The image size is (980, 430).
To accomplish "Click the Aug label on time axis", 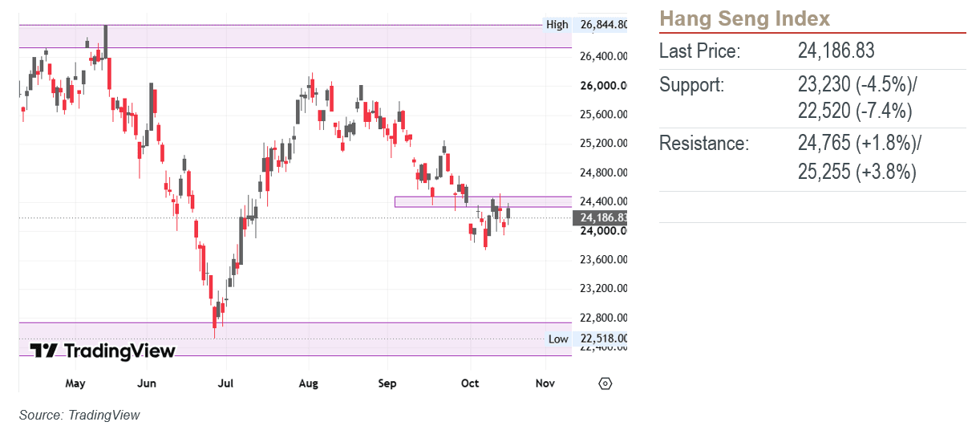I will (x=308, y=383).
